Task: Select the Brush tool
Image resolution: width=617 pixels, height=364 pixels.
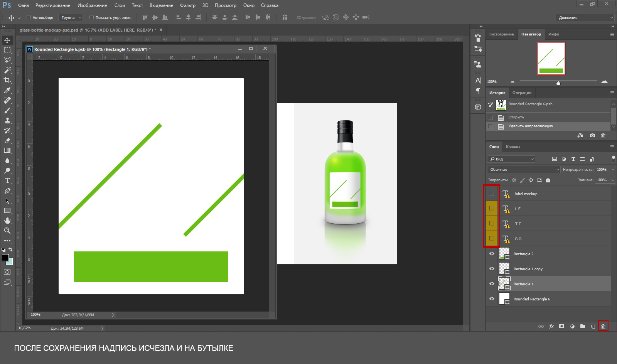Action: point(7,110)
